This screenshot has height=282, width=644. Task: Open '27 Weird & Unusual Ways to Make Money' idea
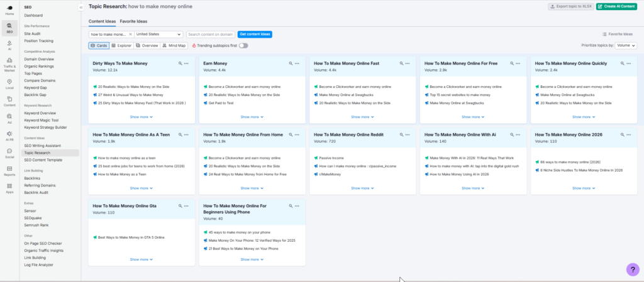point(130,95)
